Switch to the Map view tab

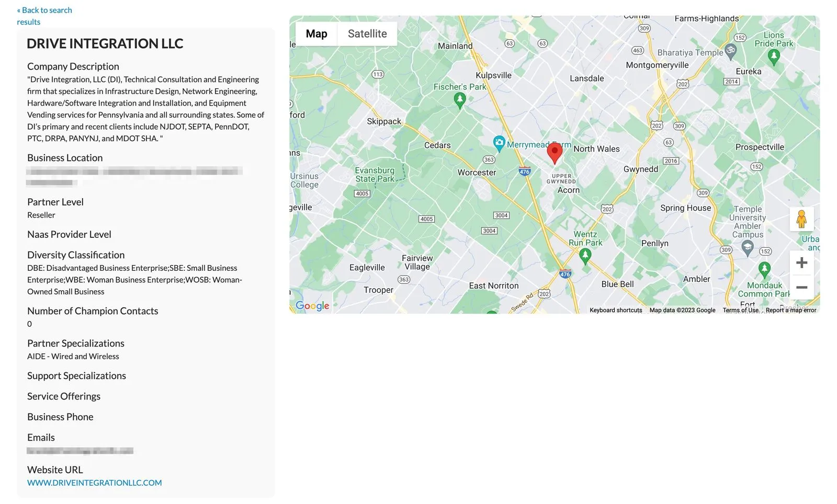[x=316, y=34]
